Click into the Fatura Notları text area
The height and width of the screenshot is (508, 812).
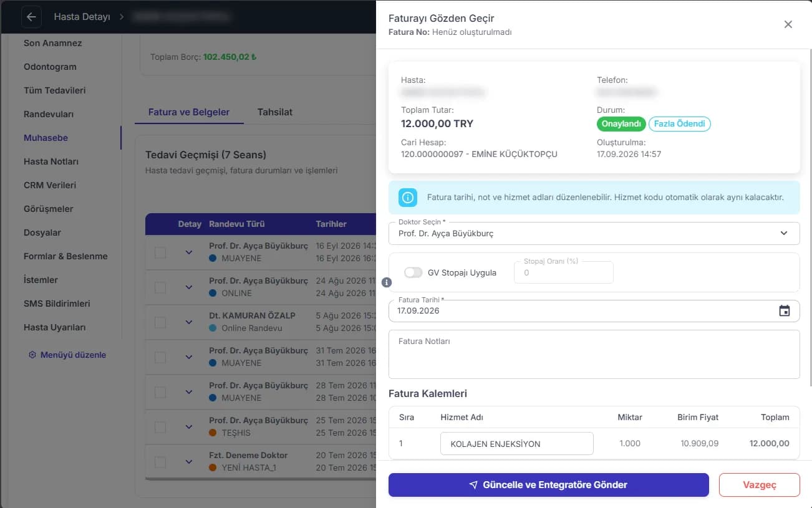[594, 354]
